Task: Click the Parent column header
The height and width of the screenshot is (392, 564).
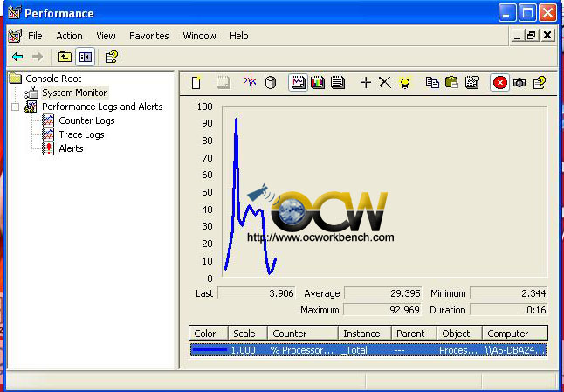Action: tap(414, 334)
